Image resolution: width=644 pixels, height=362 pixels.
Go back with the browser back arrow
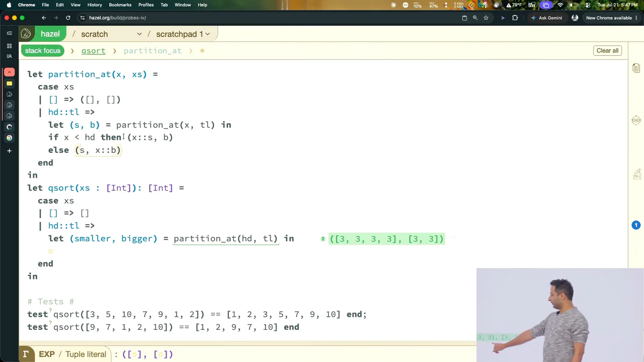pos(44,18)
